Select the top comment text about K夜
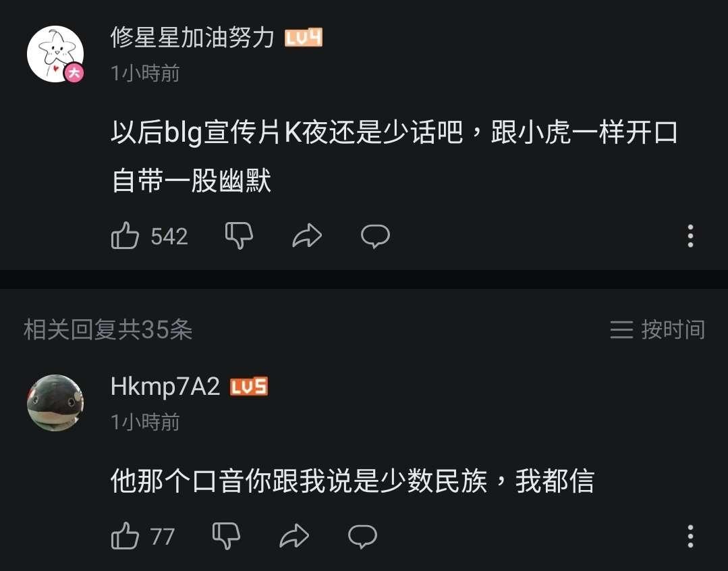This screenshot has width=728, height=571. click(394, 156)
